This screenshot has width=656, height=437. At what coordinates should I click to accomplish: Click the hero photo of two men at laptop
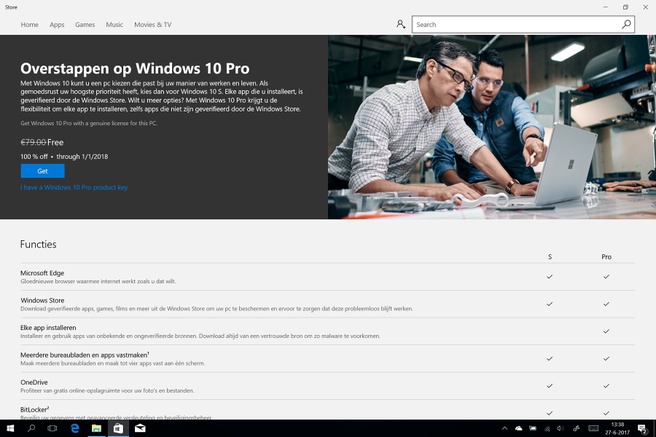click(x=492, y=127)
